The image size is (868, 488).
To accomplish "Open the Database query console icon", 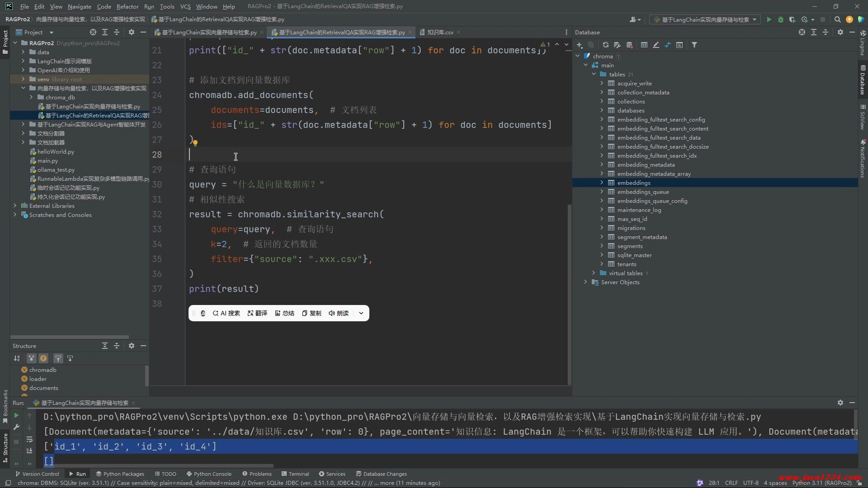I will pyautogui.click(x=679, y=45).
